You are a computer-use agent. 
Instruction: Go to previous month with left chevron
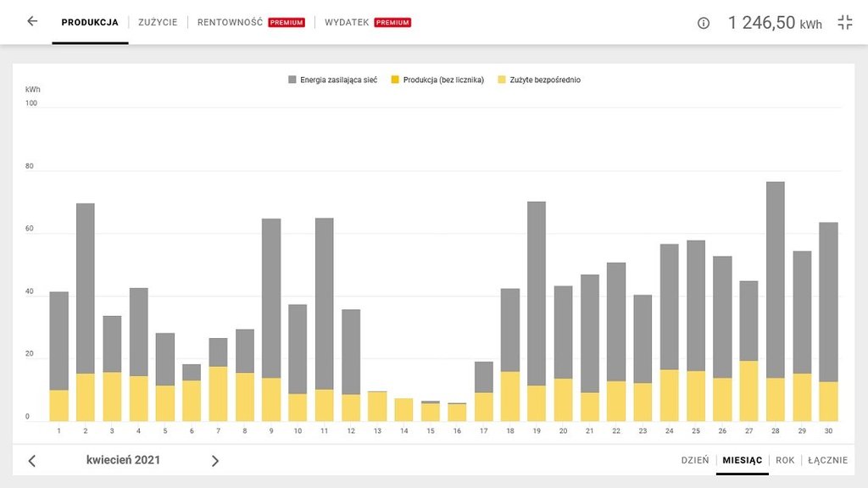point(32,461)
